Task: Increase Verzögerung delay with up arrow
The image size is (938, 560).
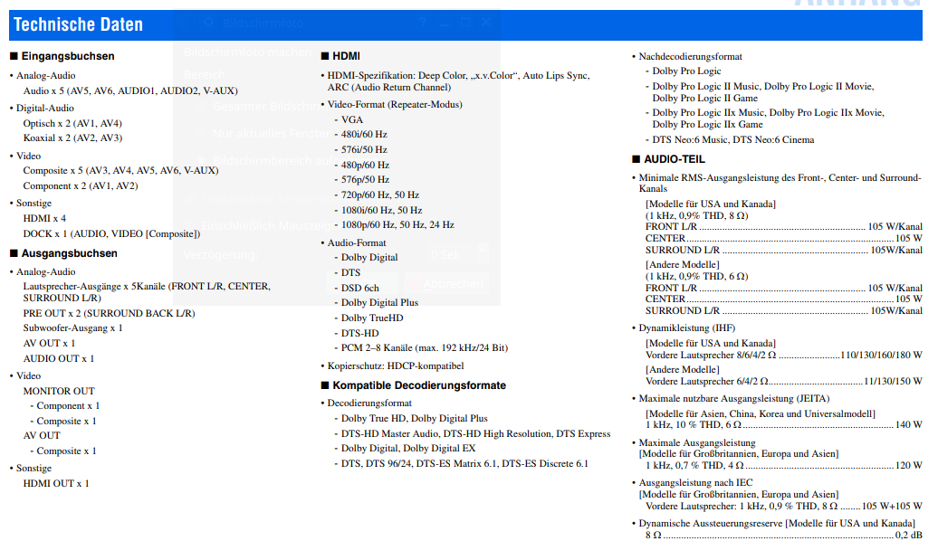Action: tap(483, 250)
